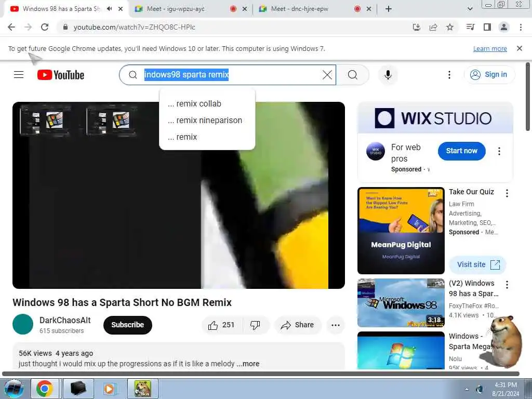Show hidden system tray icons
The height and width of the screenshot is (399, 532).
tap(467, 390)
